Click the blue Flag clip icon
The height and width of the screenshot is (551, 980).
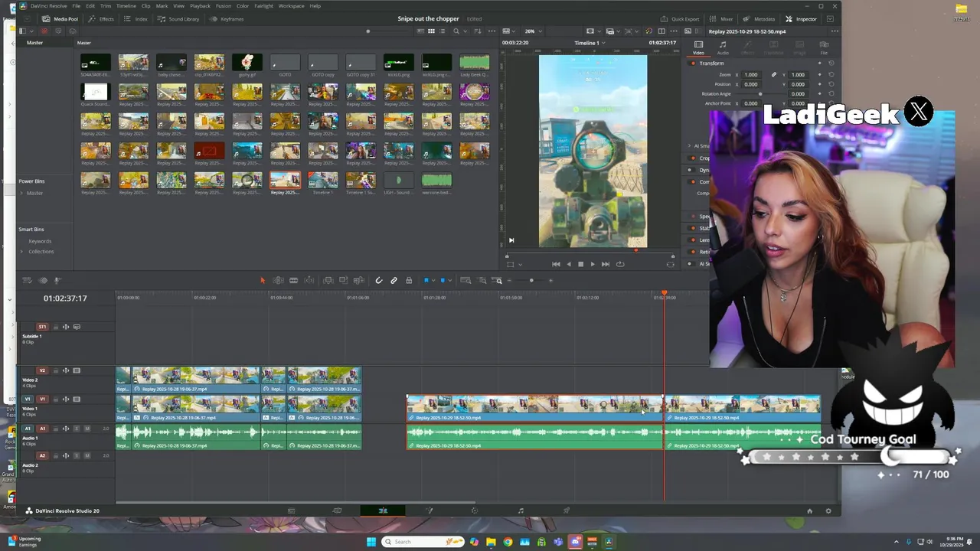coord(426,281)
